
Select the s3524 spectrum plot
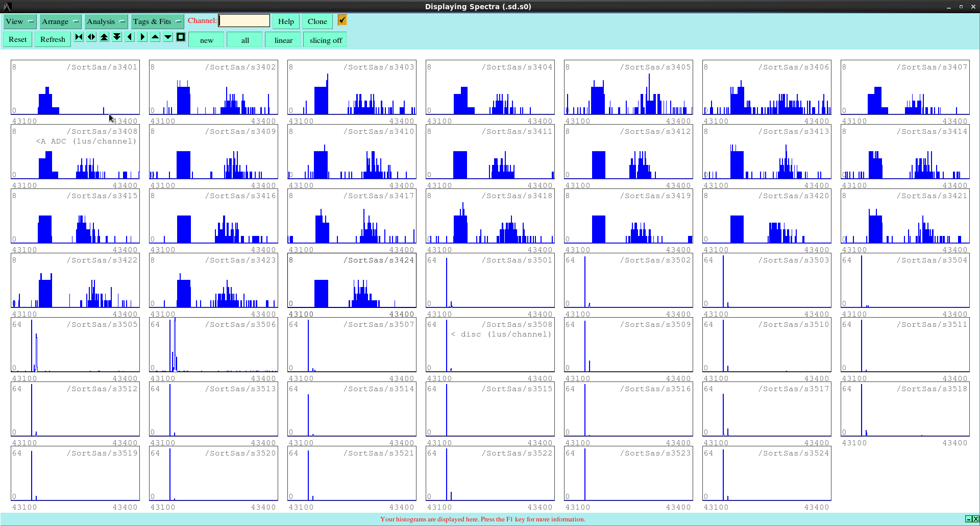coord(767,473)
